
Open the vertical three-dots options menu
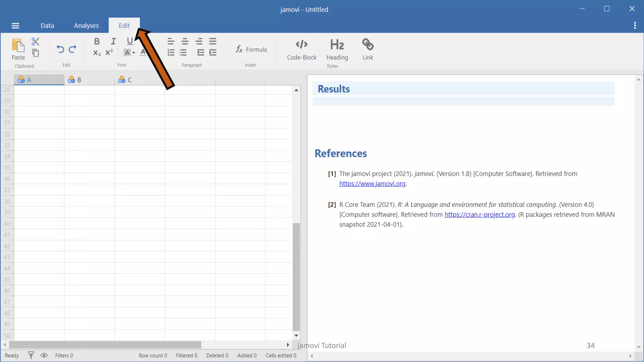[x=635, y=26]
